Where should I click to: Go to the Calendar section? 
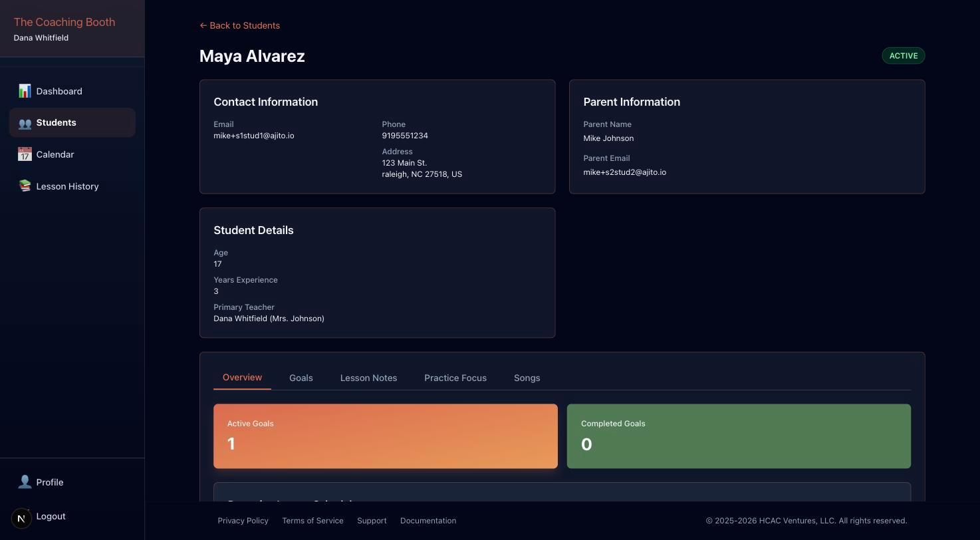[x=72, y=154]
